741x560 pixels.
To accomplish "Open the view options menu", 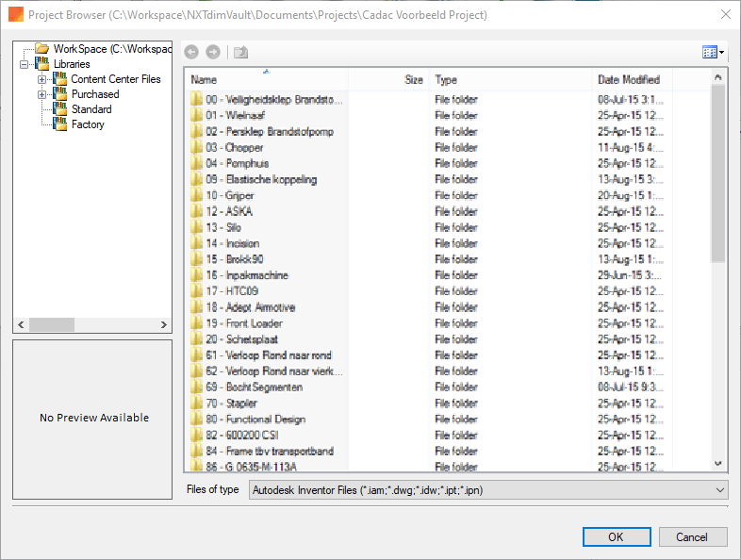I will pos(713,52).
